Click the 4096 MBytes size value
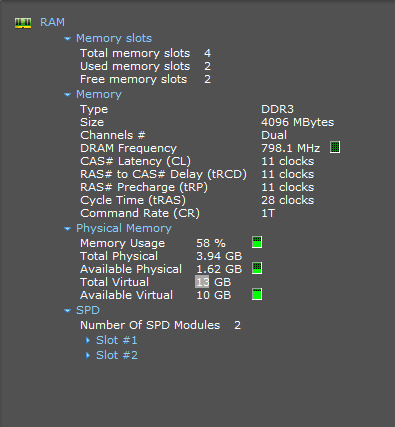 click(x=297, y=122)
